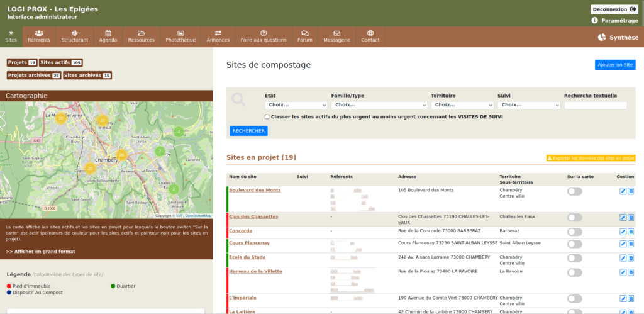
Task: Open the Paramétrage info icon
Action: 594,21
